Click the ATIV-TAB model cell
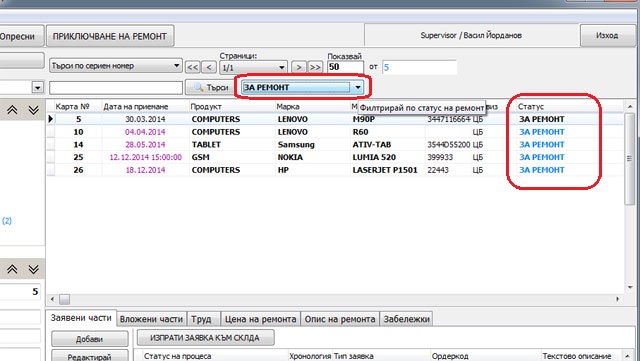This screenshot has width=640, height=361. pyautogui.click(x=372, y=145)
